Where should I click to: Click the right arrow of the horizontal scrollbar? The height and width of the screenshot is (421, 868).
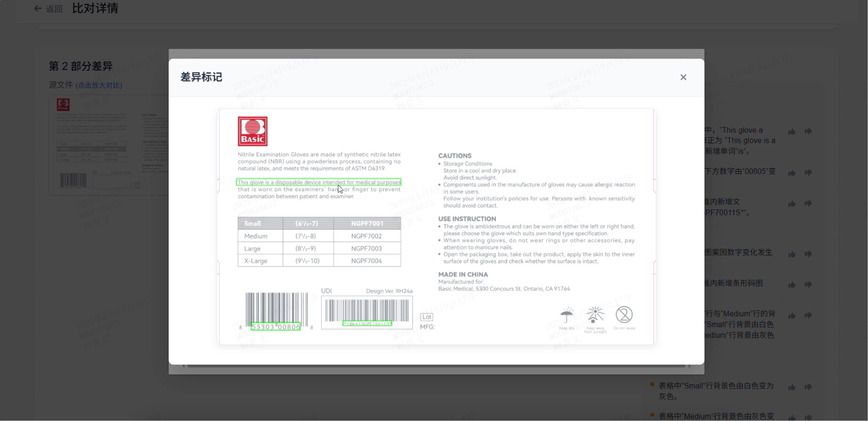tap(690, 366)
